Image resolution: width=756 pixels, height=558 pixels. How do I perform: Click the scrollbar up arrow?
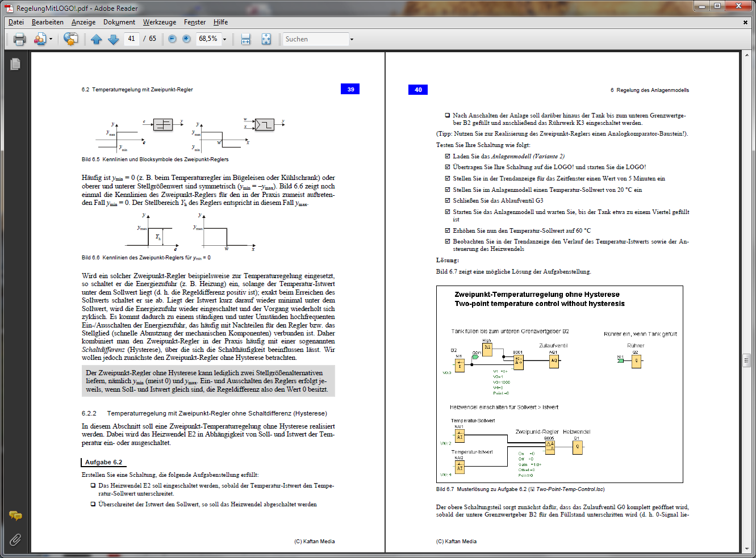pyautogui.click(x=746, y=56)
